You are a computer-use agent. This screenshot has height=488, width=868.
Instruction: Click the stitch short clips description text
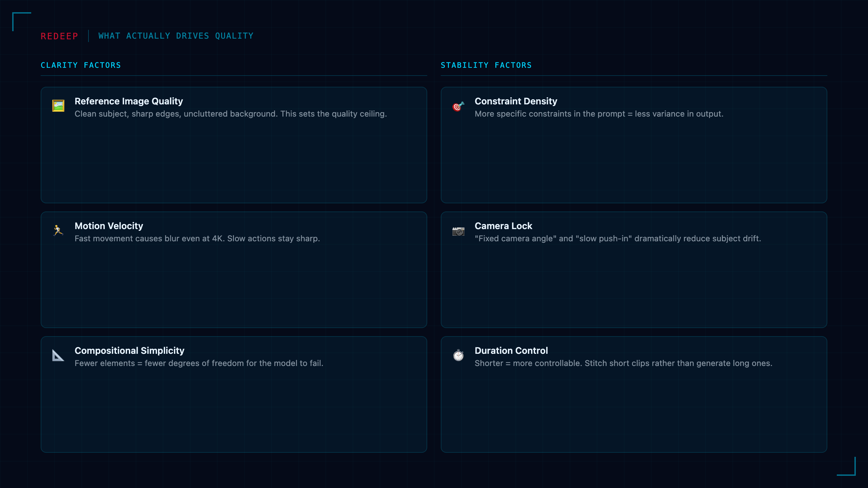(624, 363)
